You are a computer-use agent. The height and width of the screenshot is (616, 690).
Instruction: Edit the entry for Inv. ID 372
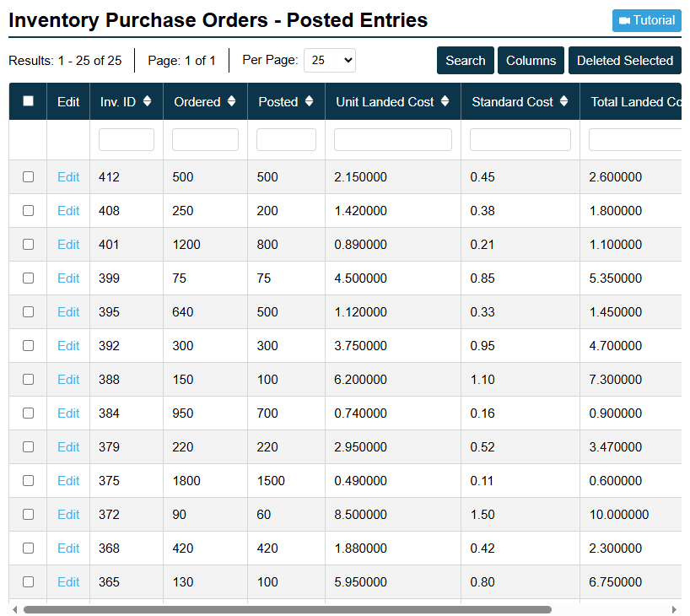(x=68, y=514)
